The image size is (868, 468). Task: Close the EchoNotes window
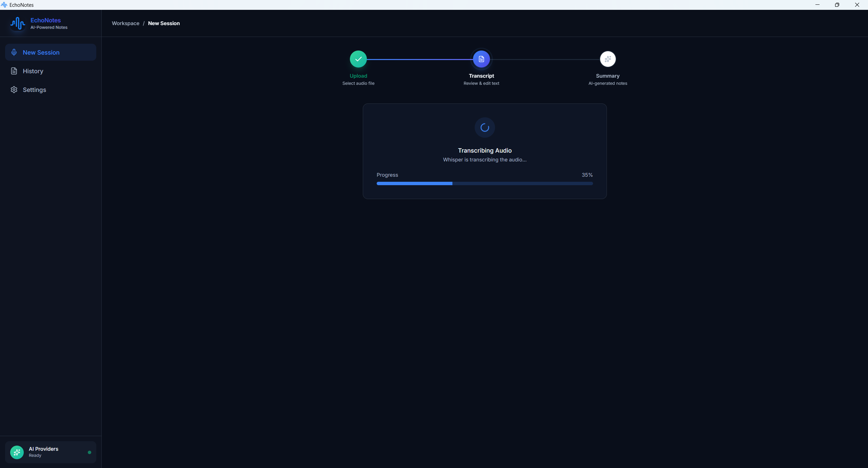click(857, 5)
